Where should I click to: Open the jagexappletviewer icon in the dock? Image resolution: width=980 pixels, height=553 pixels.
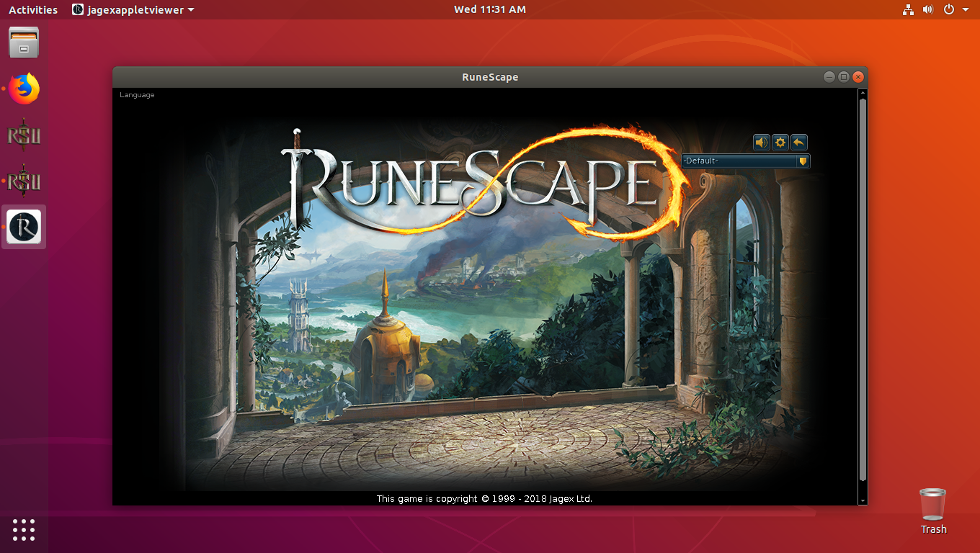[24, 226]
